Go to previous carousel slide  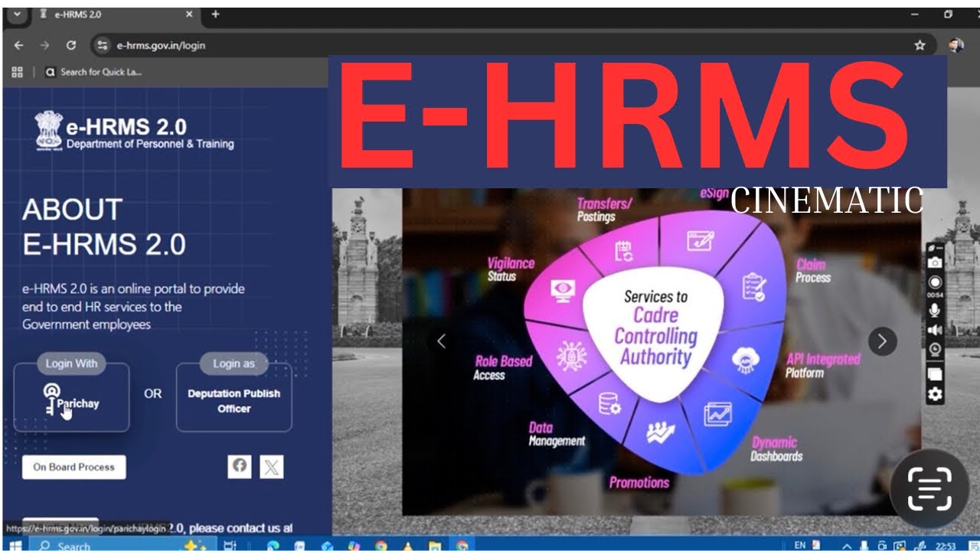coord(441,341)
